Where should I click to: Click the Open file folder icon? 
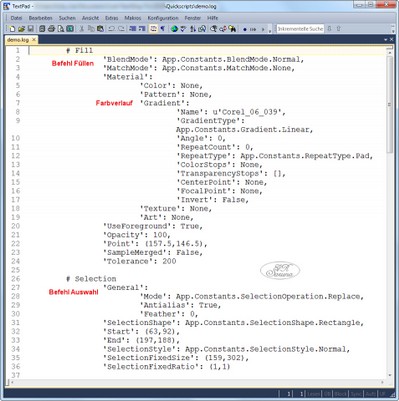point(21,29)
